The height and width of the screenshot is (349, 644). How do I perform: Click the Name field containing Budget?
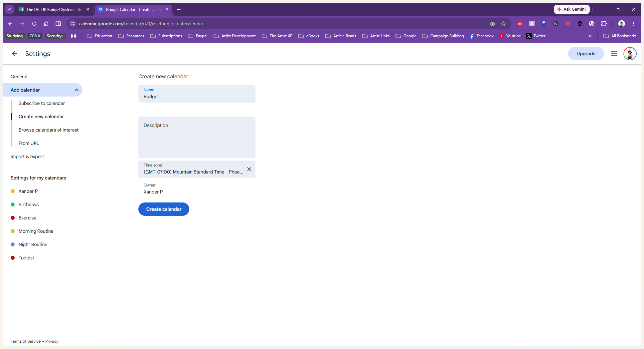click(x=197, y=94)
